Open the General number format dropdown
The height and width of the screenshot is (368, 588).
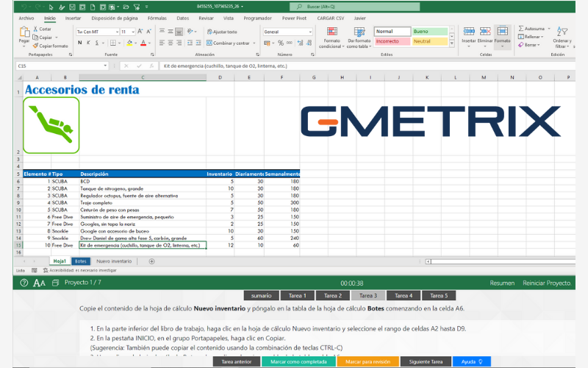click(310, 32)
